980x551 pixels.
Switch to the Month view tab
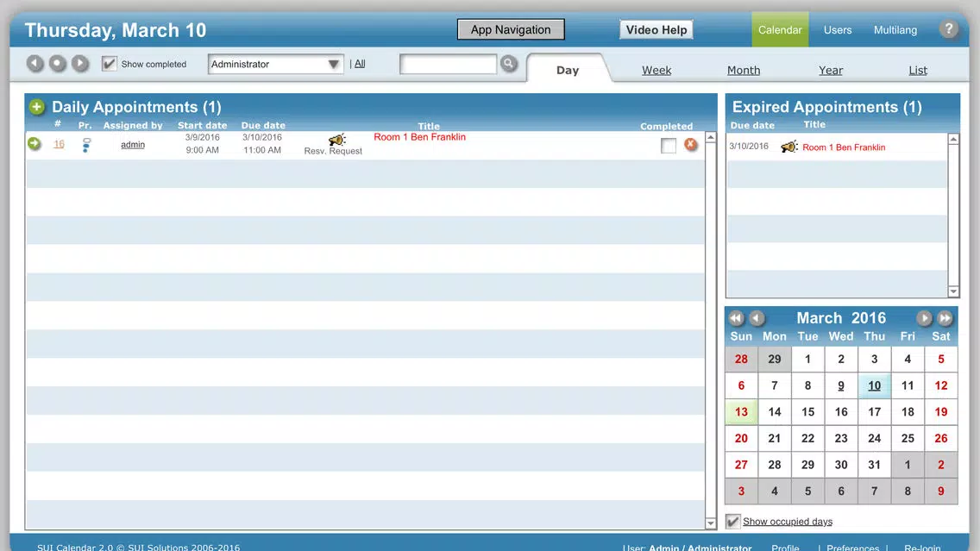point(743,70)
